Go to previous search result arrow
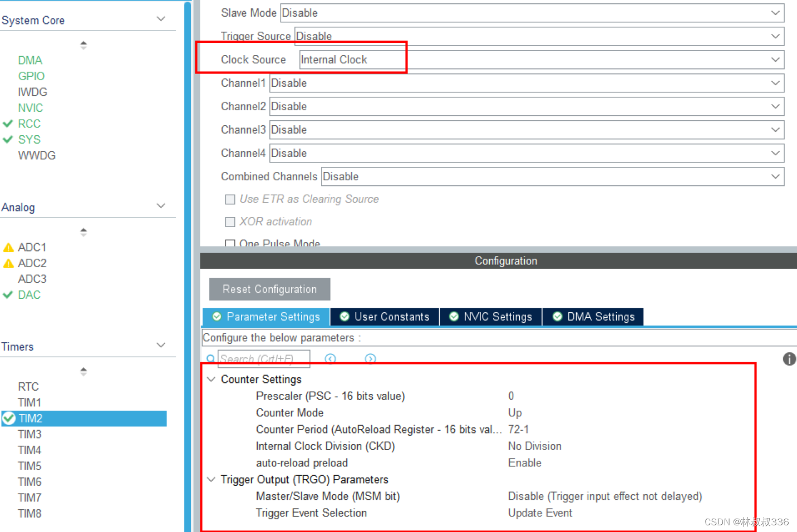Viewport: 797px width, 532px height. coord(331,359)
